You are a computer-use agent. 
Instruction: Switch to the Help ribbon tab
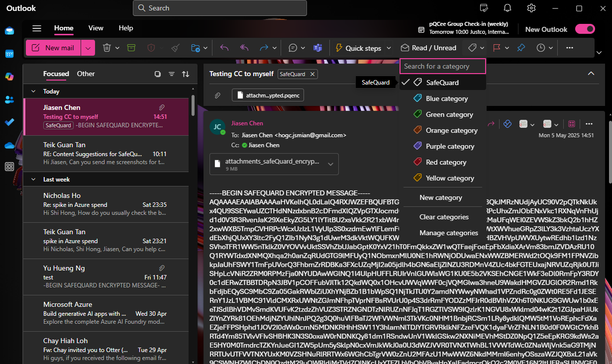coord(126,28)
